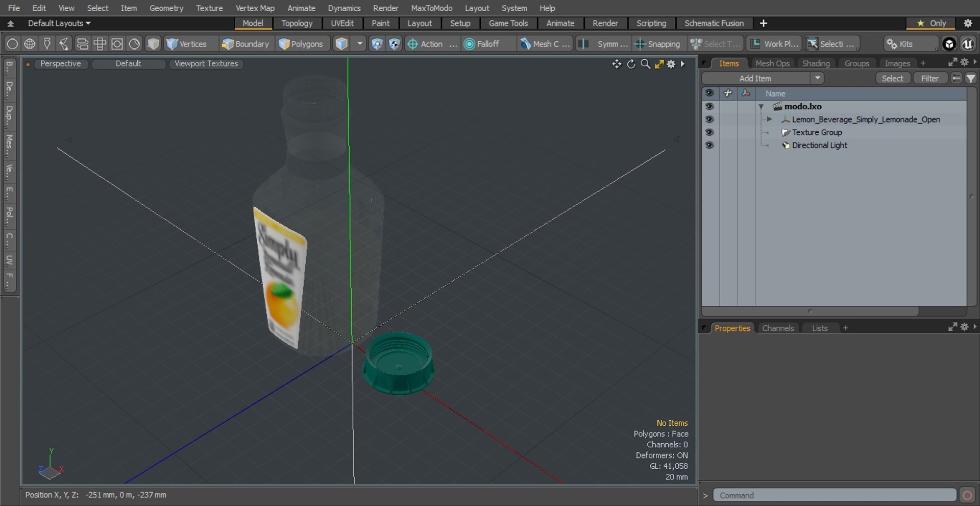Click Items panel gear icon

point(964,62)
